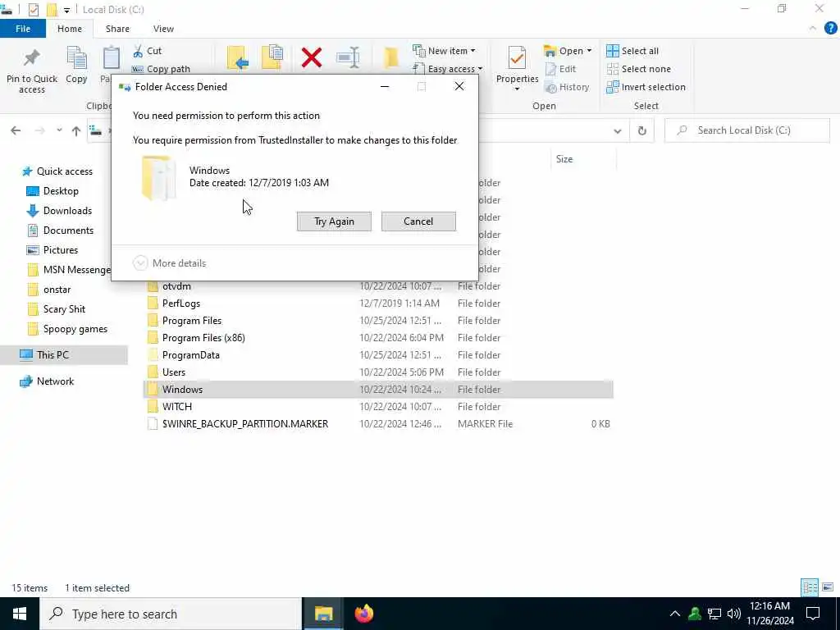Click Select none in ribbon
Image resolution: width=840 pixels, height=630 pixels.
click(638, 69)
